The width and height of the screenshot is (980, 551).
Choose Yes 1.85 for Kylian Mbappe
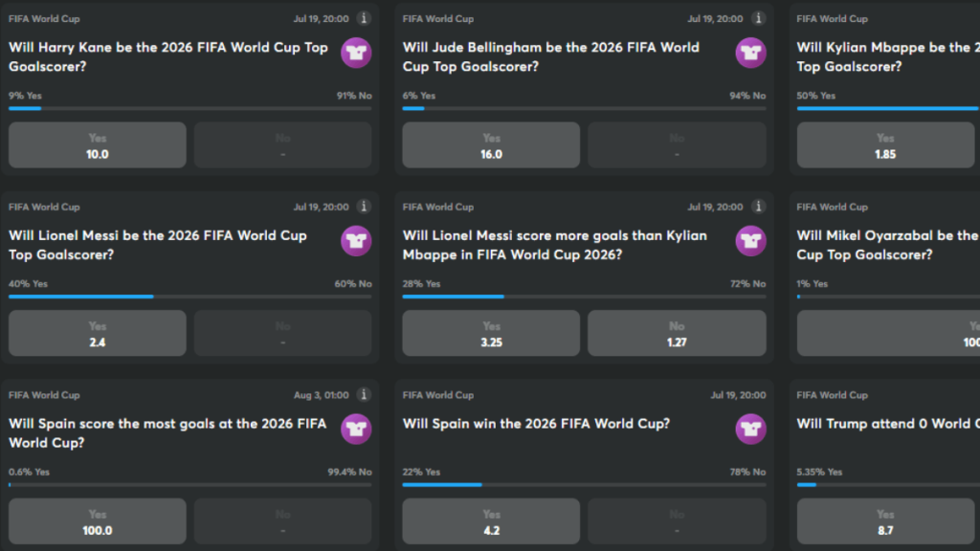885,145
